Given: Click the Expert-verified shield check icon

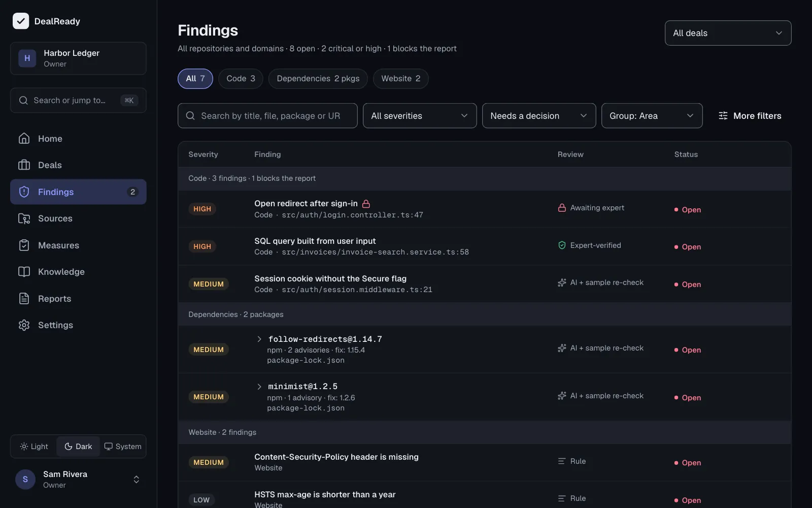Looking at the screenshot, I should click(x=562, y=245).
